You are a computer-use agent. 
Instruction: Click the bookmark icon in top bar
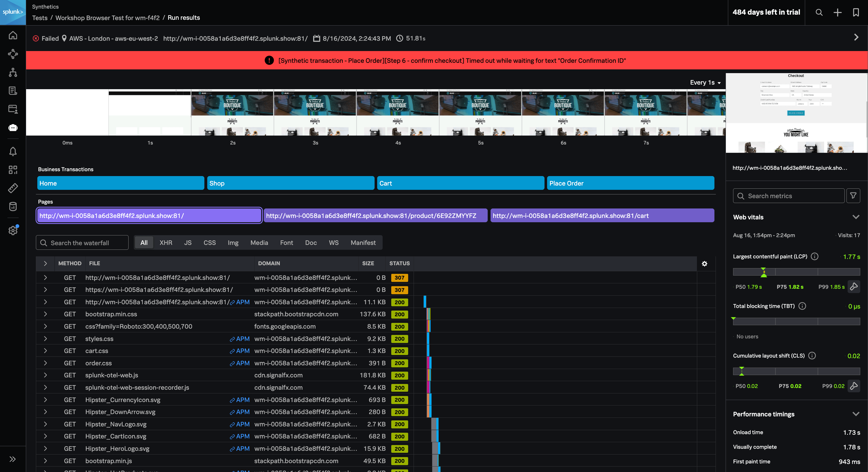(856, 12)
